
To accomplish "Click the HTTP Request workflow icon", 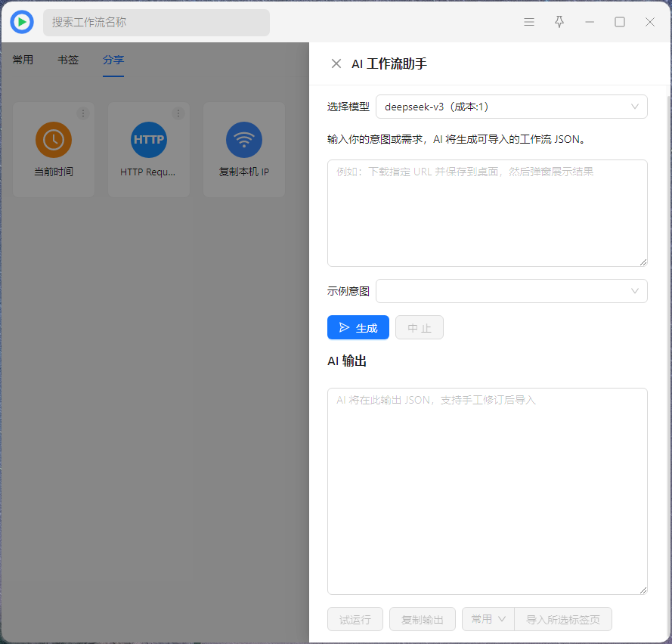I will click(x=149, y=140).
